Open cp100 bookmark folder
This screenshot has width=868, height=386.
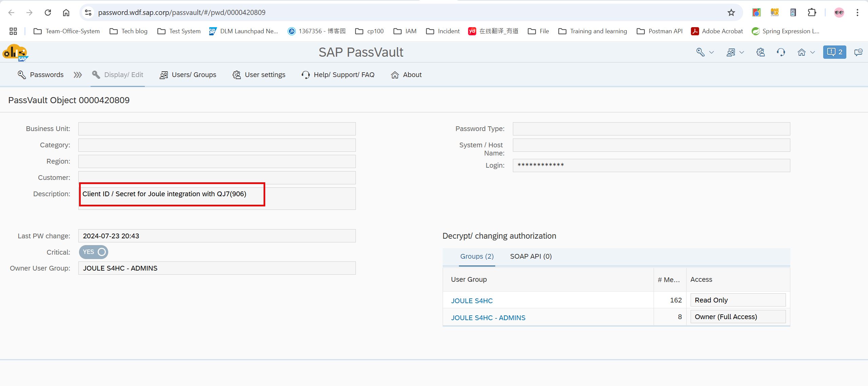369,31
